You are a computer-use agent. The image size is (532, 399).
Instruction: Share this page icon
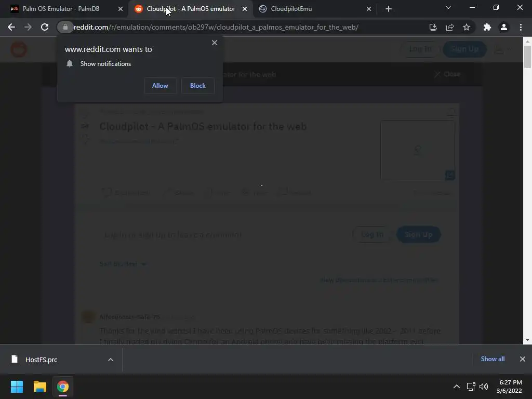click(450, 27)
